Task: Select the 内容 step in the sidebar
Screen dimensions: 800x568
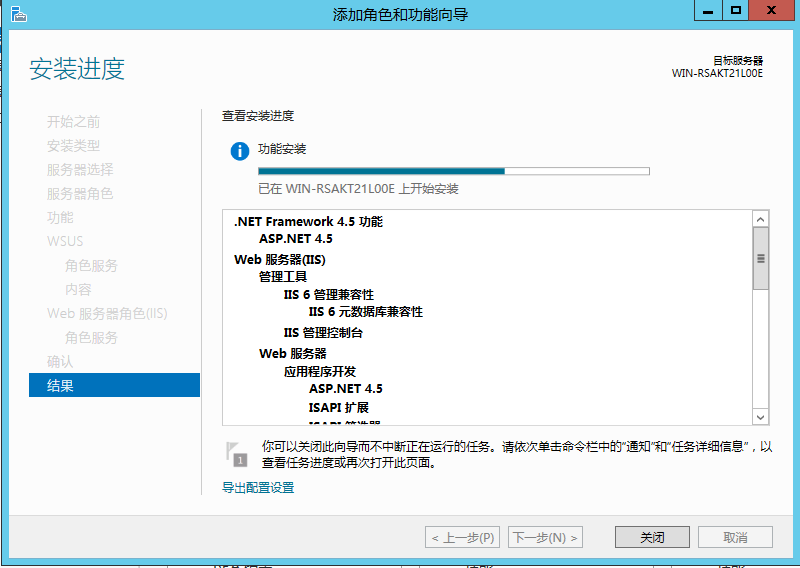Action: (x=78, y=289)
